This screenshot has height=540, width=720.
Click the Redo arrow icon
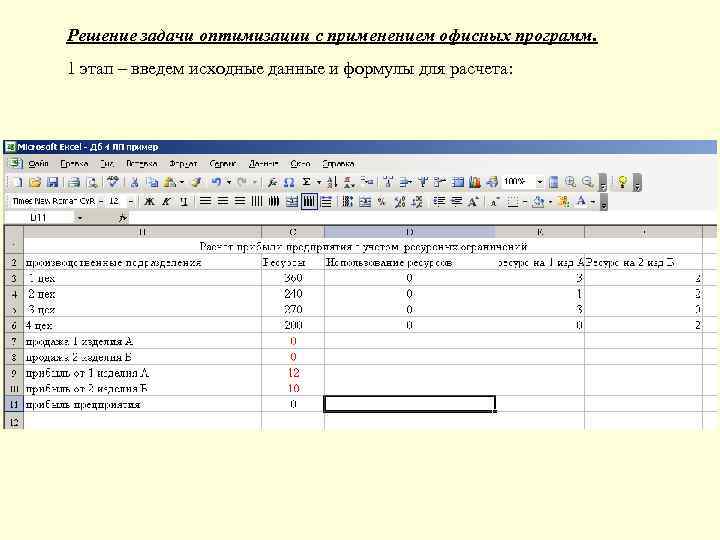click(242, 182)
